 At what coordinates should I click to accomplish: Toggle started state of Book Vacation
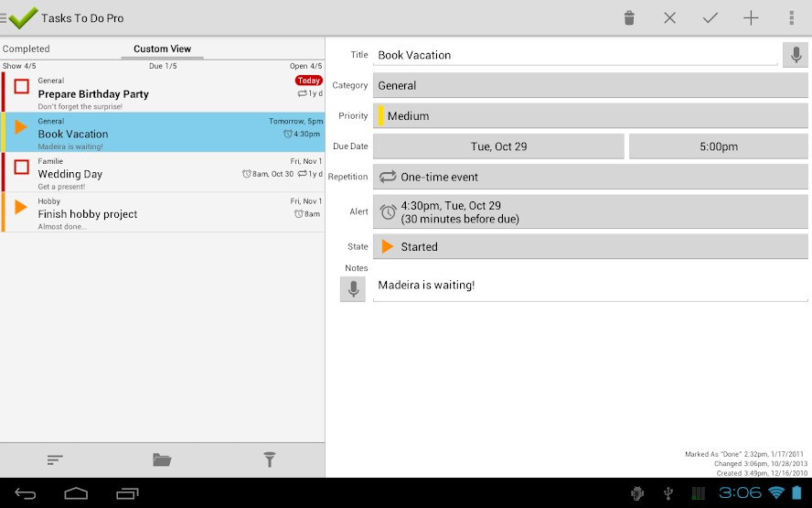21,126
